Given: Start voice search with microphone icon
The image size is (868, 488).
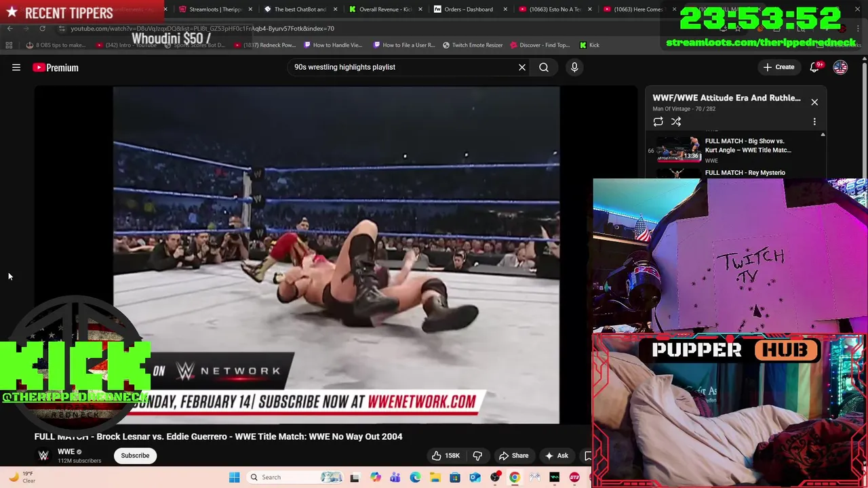Looking at the screenshot, I should click(574, 67).
